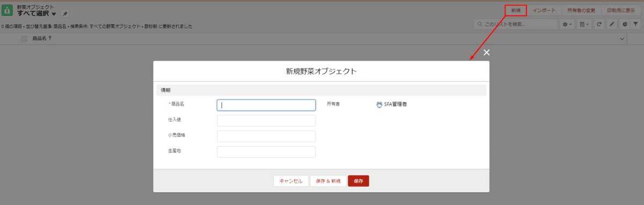The height and width of the screenshot is (205, 644).
Task: Click the 印刷用に表示 button
Action: 621,10
